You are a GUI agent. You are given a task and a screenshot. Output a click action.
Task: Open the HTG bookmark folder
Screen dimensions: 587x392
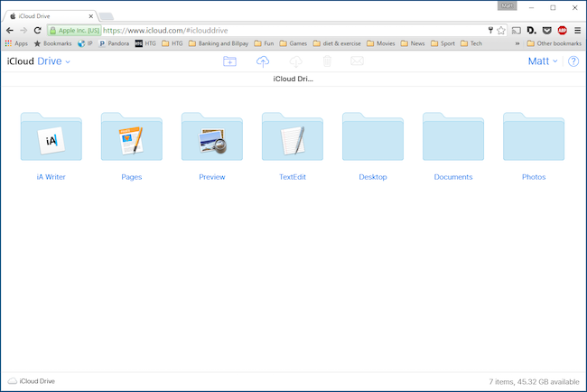pyautogui.click(x=172, y=43)
